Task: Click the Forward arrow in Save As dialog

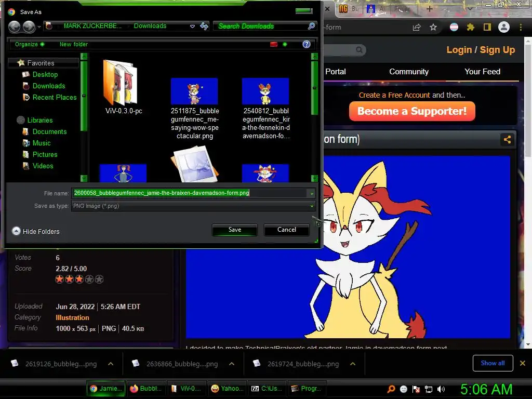Action: [29, 26]
